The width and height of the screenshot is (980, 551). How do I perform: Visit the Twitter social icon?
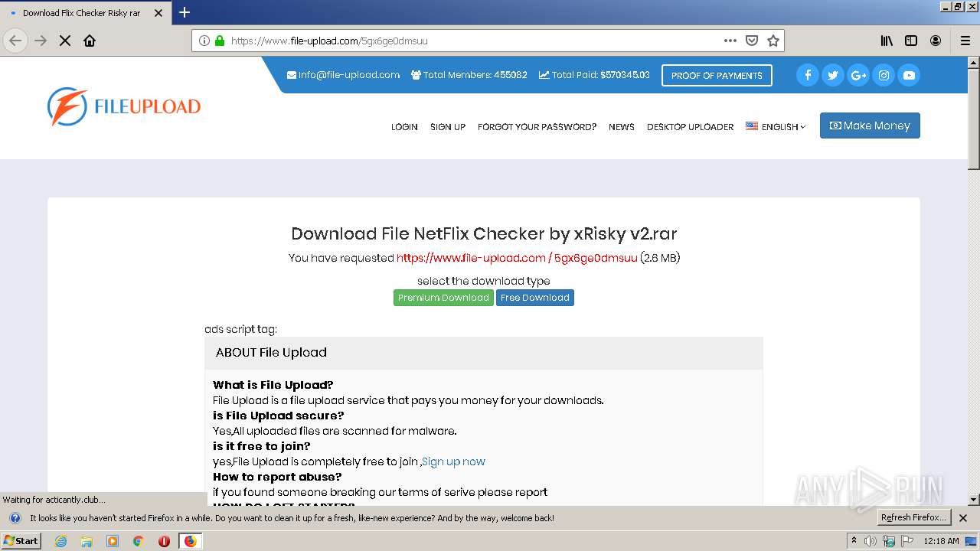(x=833, y=75)
